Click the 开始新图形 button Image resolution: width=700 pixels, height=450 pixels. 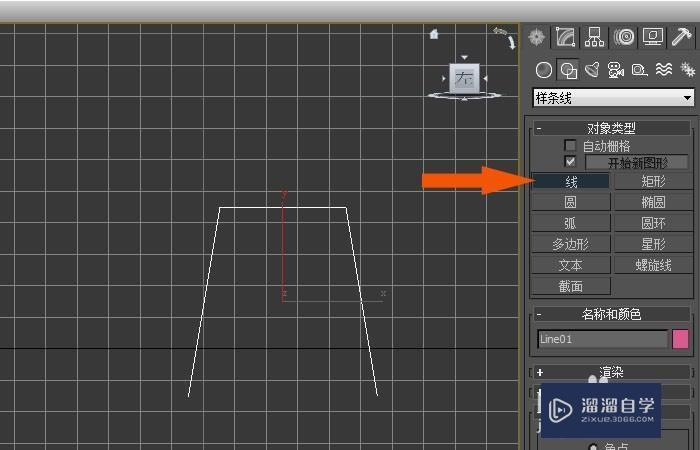637,162
